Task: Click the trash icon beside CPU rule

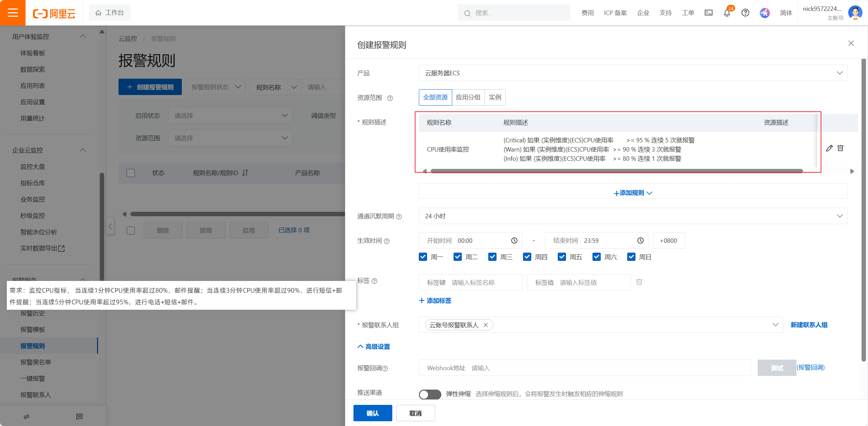Action: (840, 148)
